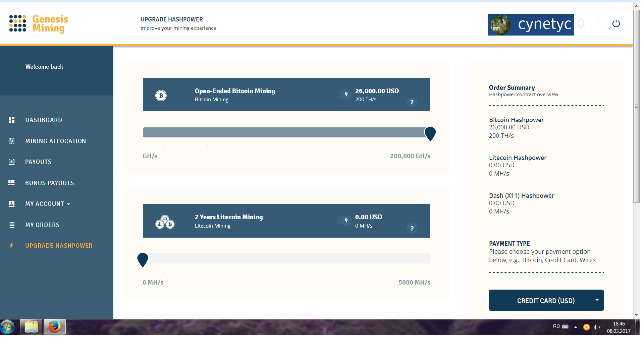Click Litecoin hashpower slider handle
Viewport: 644px width, 362px height.
(x=143, y=259)
